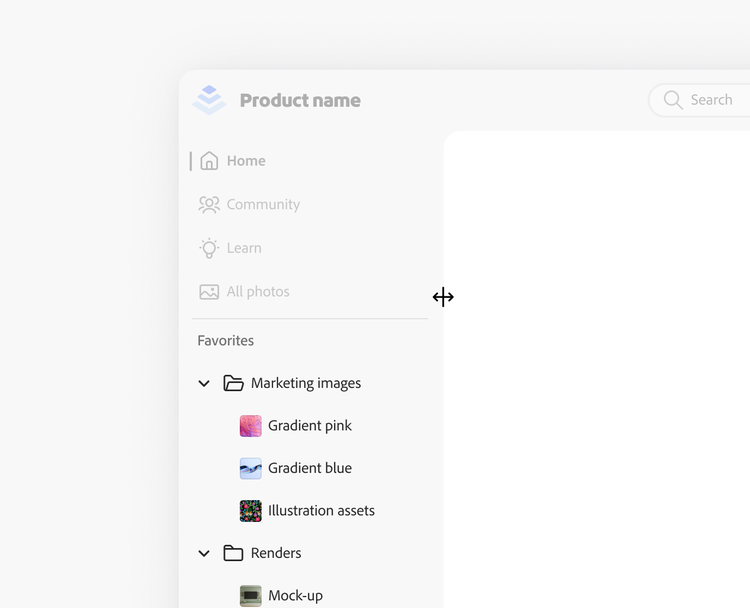Collapse the Renders folder chevron
Screen dimensions: 750x608
(x=204, y=553)
